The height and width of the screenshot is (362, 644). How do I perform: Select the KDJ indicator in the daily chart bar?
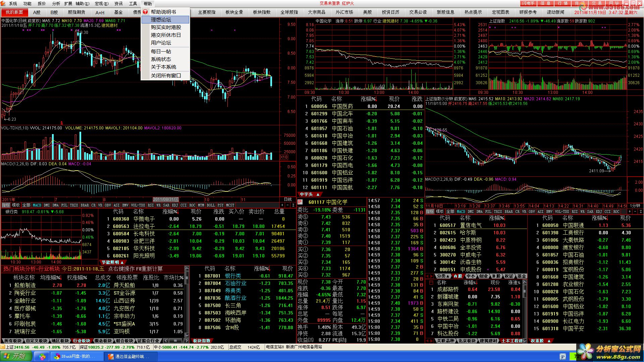[x=175, y=205]
